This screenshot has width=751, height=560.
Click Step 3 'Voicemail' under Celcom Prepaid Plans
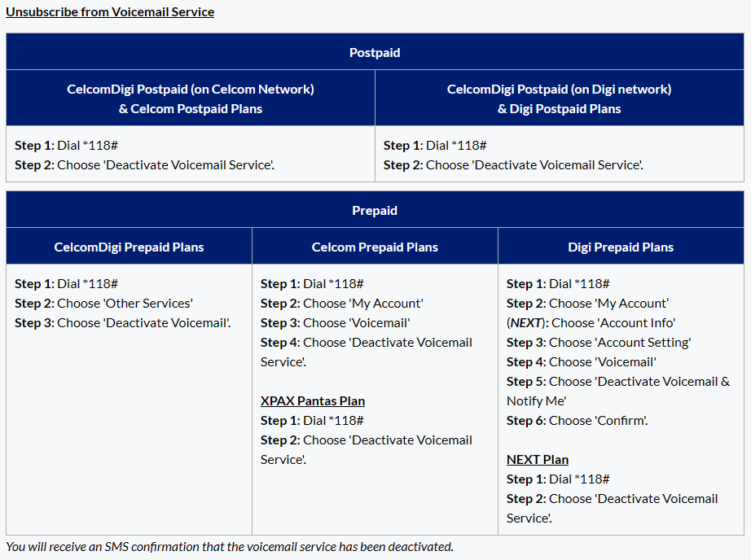(x=379, y=323)
